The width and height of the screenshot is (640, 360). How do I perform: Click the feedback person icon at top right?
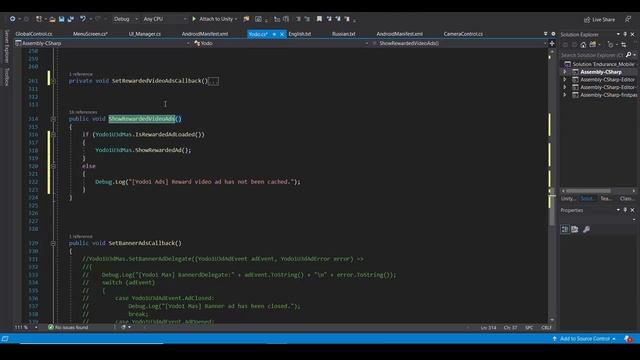click(628, 19)
